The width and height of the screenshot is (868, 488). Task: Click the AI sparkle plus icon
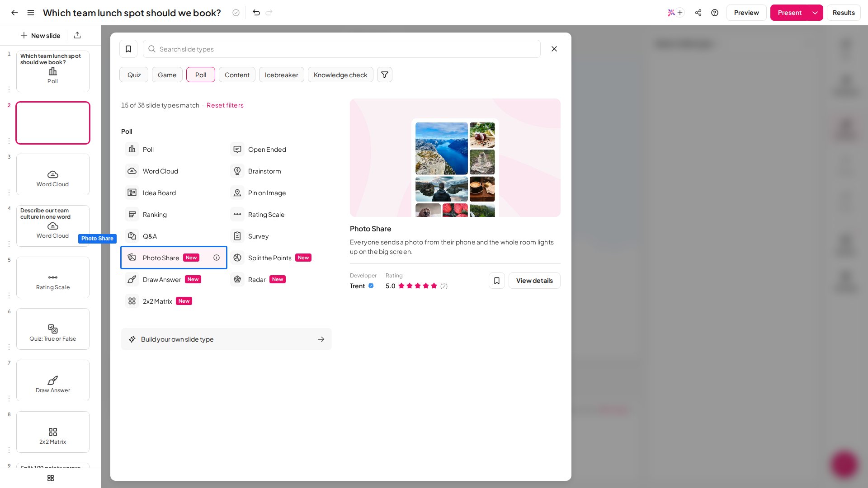coord(675,13)
